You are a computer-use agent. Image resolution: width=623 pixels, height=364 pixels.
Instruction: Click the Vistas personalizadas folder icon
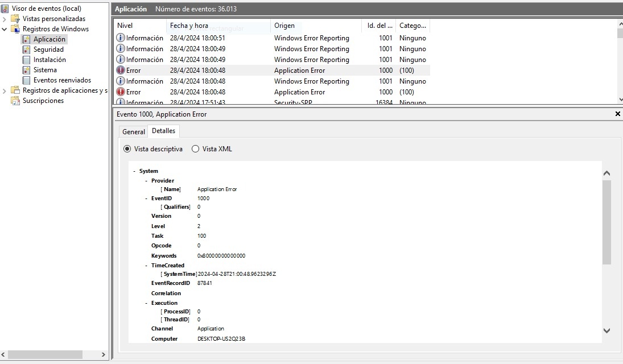[15, 19]
